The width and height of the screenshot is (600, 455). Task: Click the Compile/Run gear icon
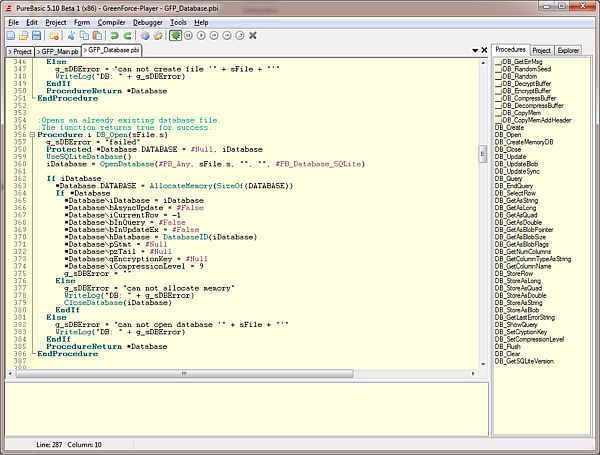pyautogui.click(x=144, y=35)
